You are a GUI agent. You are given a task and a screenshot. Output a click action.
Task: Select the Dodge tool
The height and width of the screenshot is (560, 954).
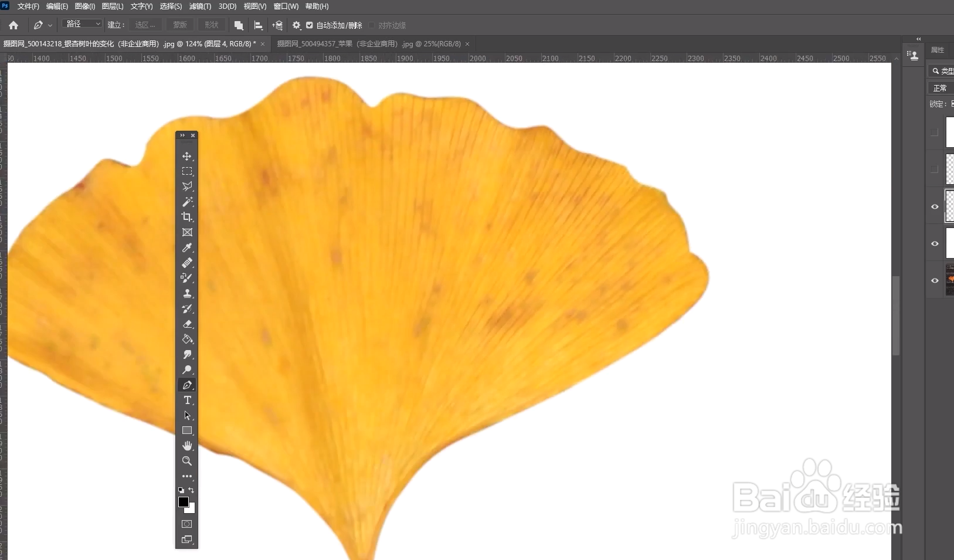(187, 369)
